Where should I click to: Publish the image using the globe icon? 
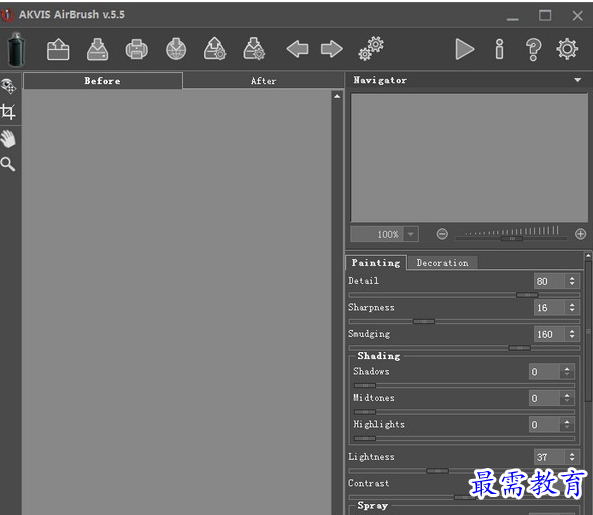pos(176,49)
